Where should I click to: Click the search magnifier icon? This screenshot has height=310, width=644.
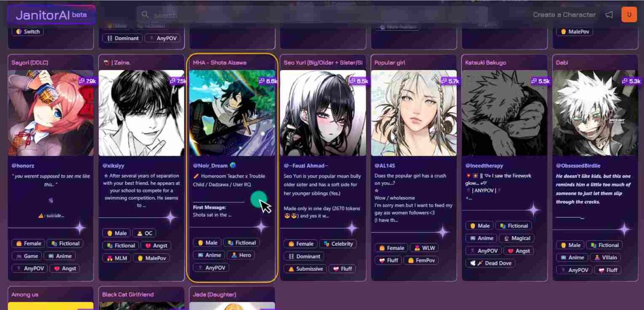(x=145, y=15)
